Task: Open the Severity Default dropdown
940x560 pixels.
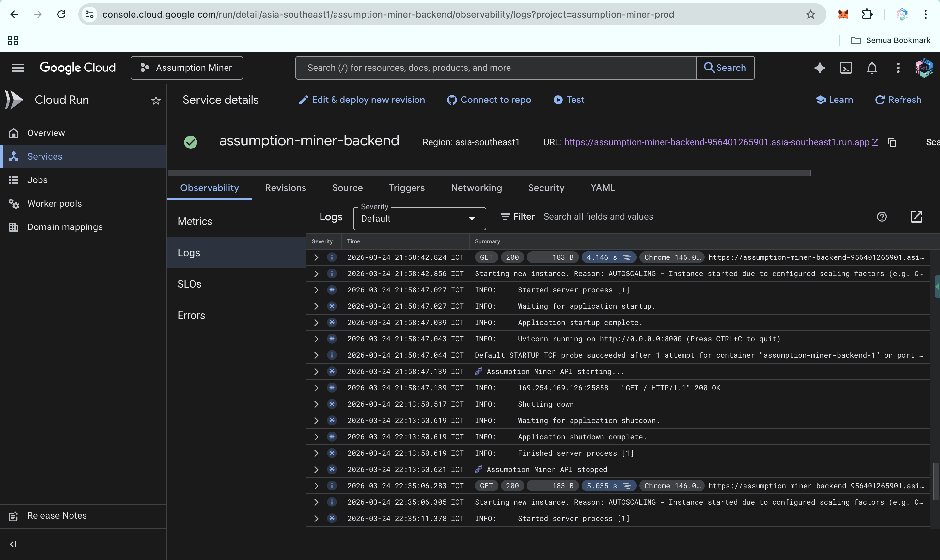Action: (x=419, y=219)
